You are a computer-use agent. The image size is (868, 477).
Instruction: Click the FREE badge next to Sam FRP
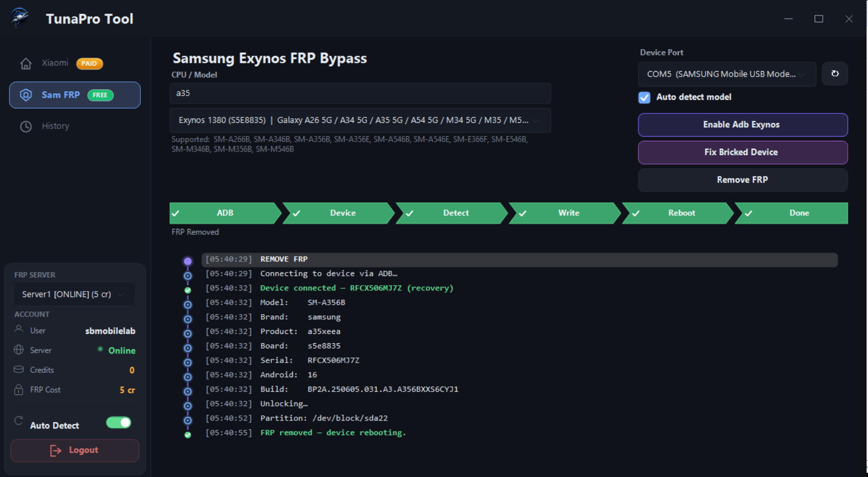(x=100, y=95)
